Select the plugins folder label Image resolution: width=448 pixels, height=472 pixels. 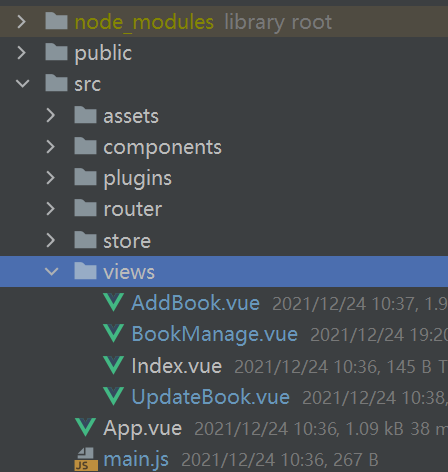[x=137, y=178]
